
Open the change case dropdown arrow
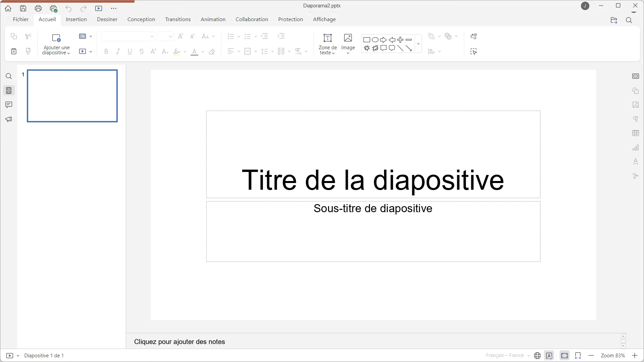coord(214,36)
